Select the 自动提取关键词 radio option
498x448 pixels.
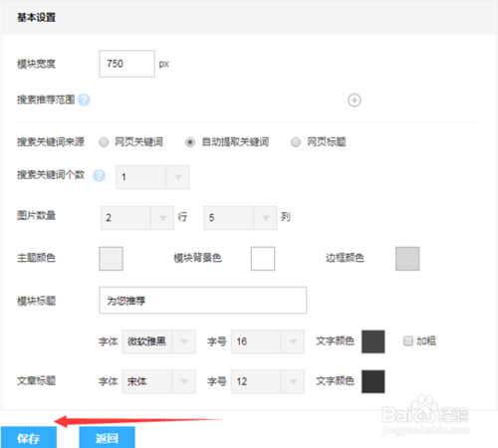click(190, 142)
